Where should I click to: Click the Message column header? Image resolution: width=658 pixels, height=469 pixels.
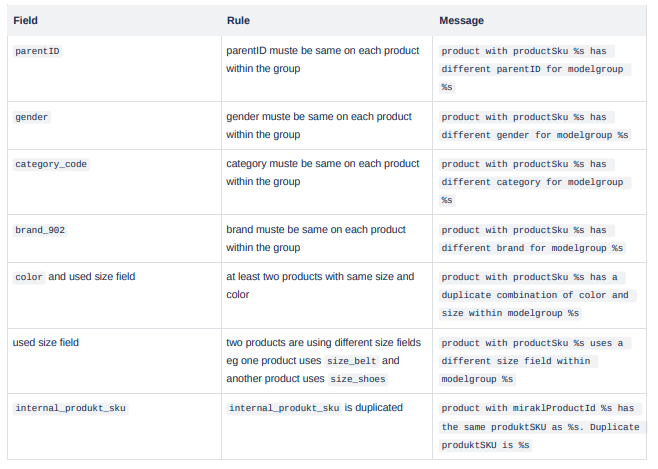point(461,20)
